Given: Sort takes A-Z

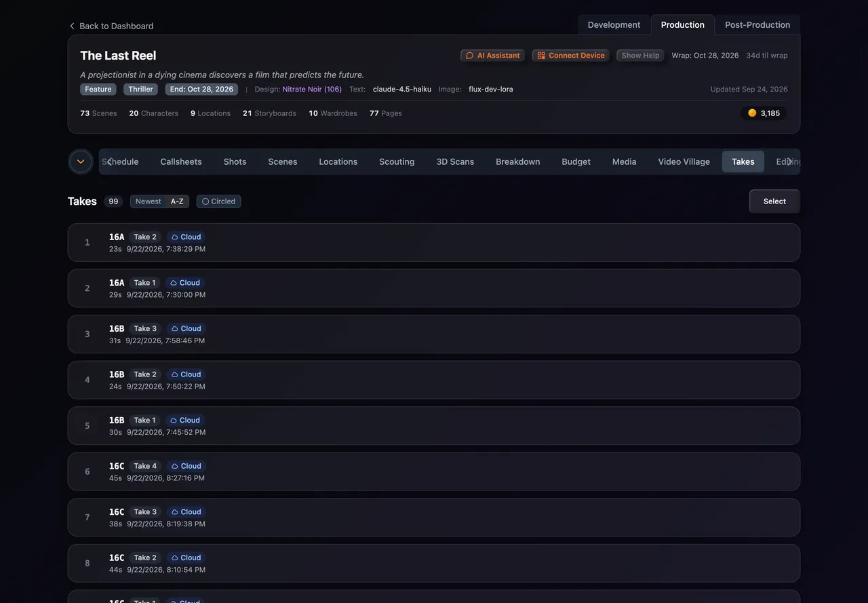Looking at the screenshot, I should [177, 201].
